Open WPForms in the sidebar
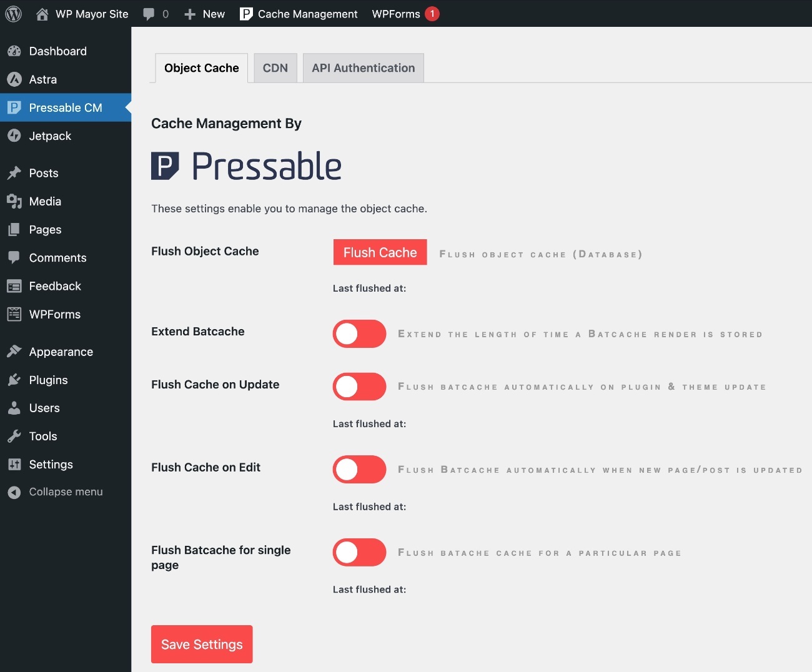The height and width of the screenshot is (672, 812). point(55,314)
